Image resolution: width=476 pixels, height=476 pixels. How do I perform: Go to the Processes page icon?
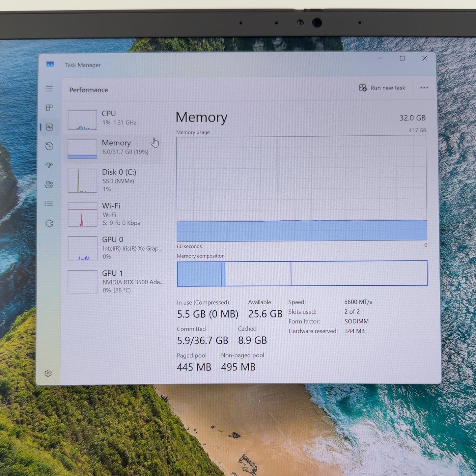click(49, 108)
